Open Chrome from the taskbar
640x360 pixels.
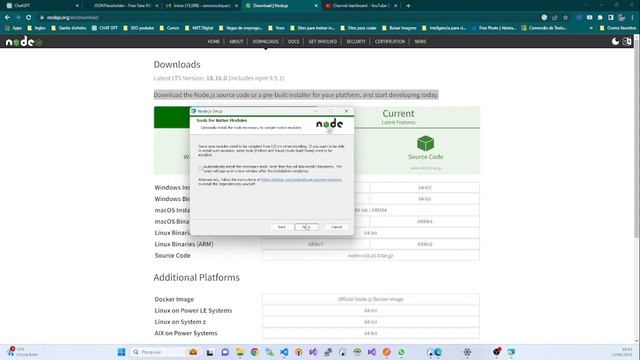[255, 352]
